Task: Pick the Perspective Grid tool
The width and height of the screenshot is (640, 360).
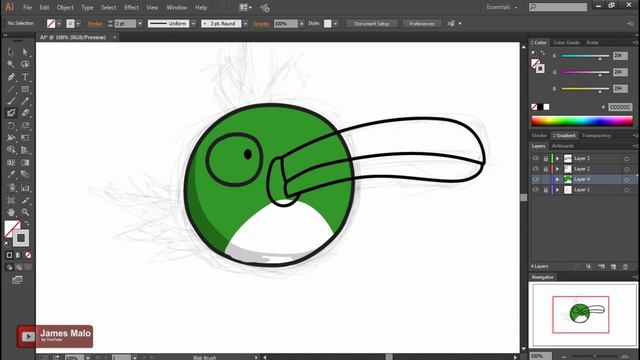Action: [x=25, y=150]
